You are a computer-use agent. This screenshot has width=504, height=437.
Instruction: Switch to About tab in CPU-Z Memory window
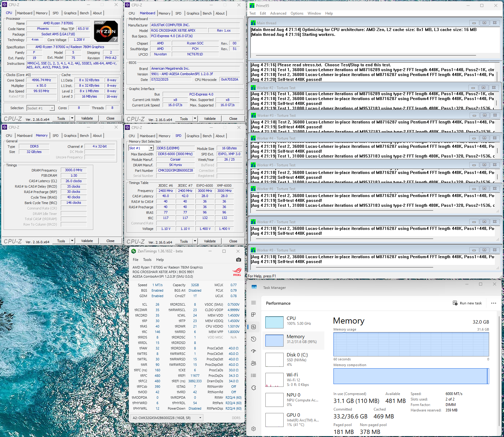(x=97, y=136)
